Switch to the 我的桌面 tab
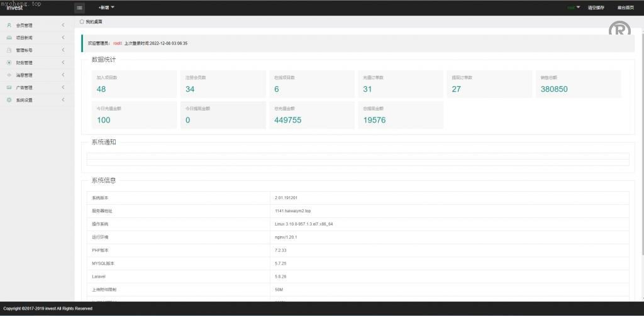 (x=93, y=21)
